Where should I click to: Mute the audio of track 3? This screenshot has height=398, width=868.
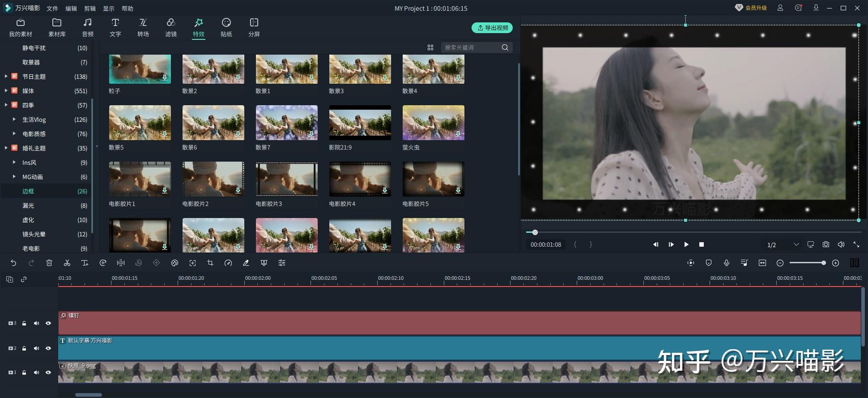(36, 323)
